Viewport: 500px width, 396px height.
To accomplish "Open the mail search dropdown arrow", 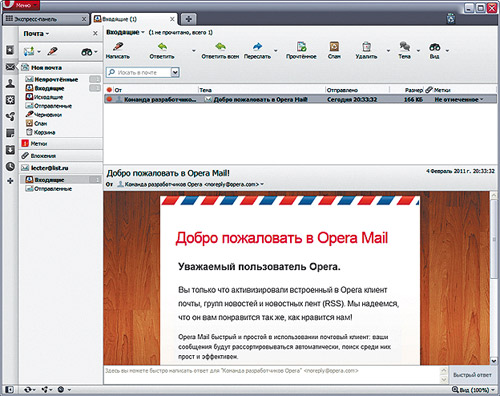I will [175, 72].
